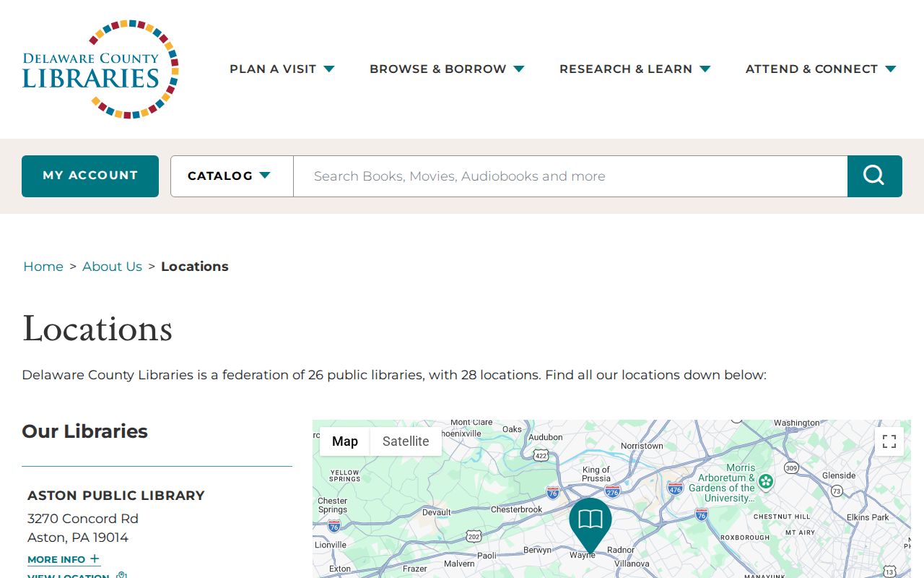924x578 pixels.
Task: Click the Aston, PA 19014 text
Action: click(x=78, y=538)
